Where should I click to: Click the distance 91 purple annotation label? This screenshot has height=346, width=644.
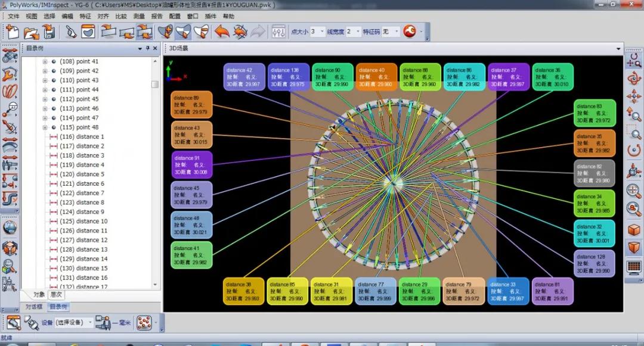pos(191,165)
